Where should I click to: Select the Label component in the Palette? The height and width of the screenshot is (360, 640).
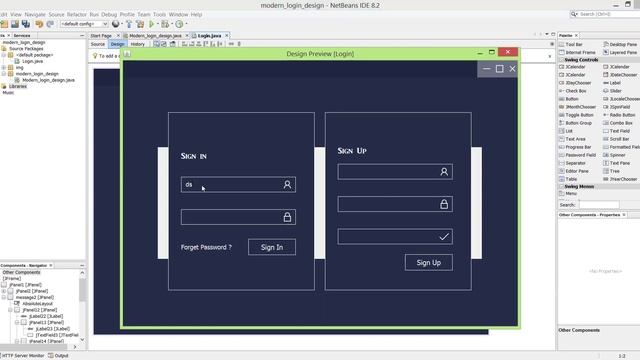[x=611, y=83]
